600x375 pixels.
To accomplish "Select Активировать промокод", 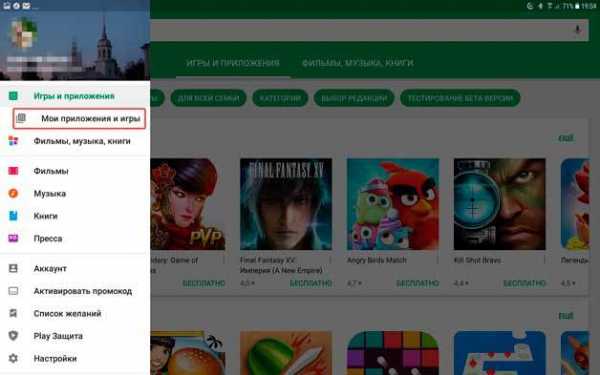I will 75,291.
